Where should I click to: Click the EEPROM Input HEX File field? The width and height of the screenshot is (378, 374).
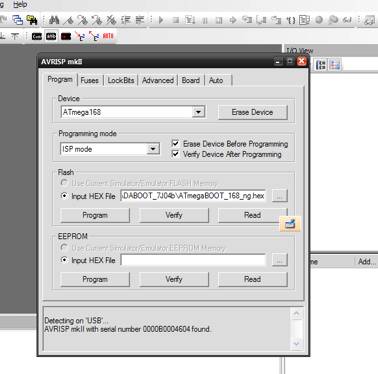tap(193, 260)
